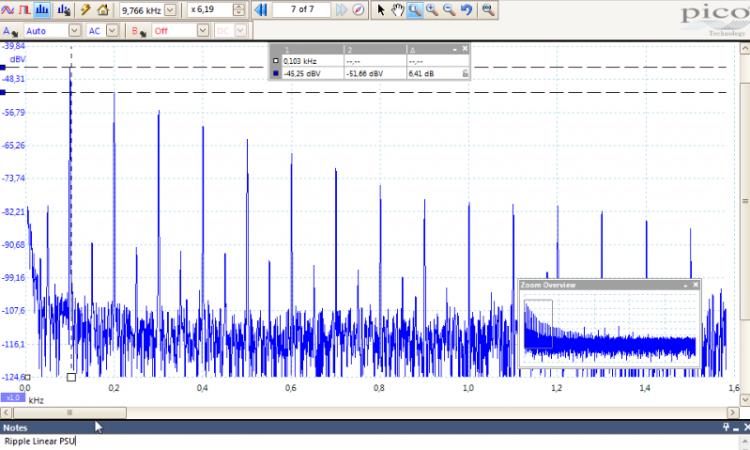Select Spectrum mode

[x=43, y=10]
